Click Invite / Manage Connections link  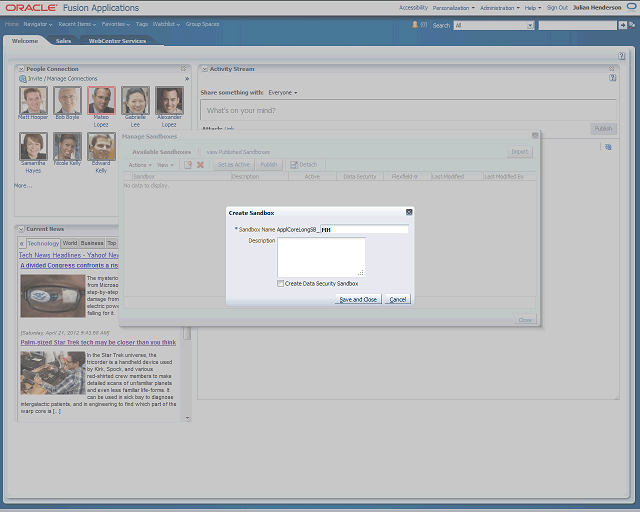62,79
